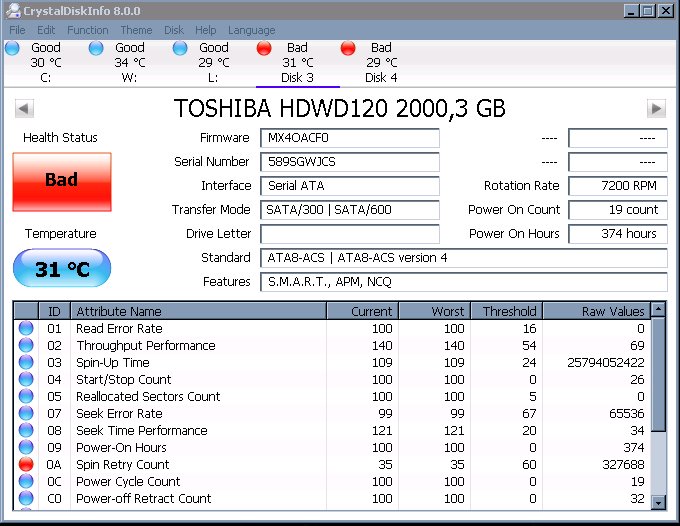The width and height of the screenshot is (680, 526).
Task: Select the Reallocated Sectors Count row text
Action: (x=148, y=396)
